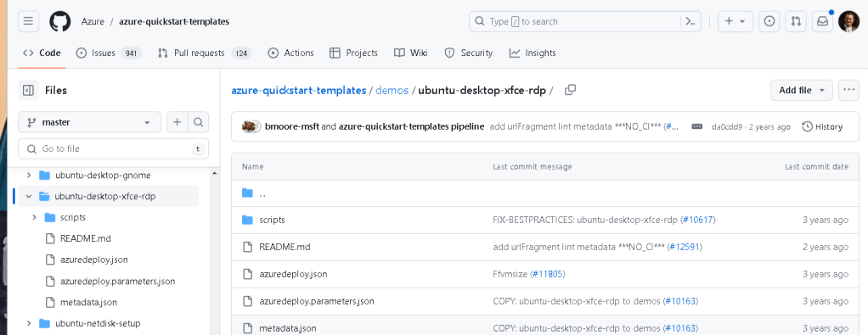Open the create new plus menu
This screenshot has width=868, height=335.
(736, 21)
